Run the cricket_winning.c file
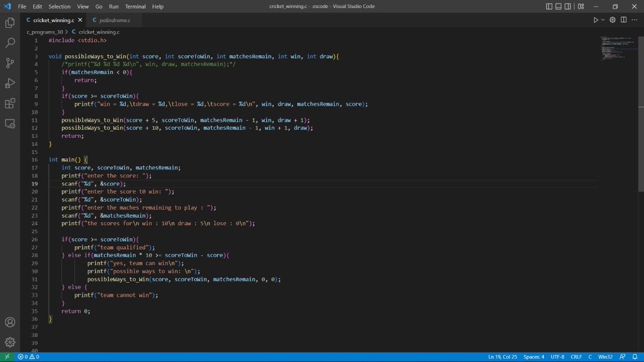644x362 pixels. coord(595,19)
